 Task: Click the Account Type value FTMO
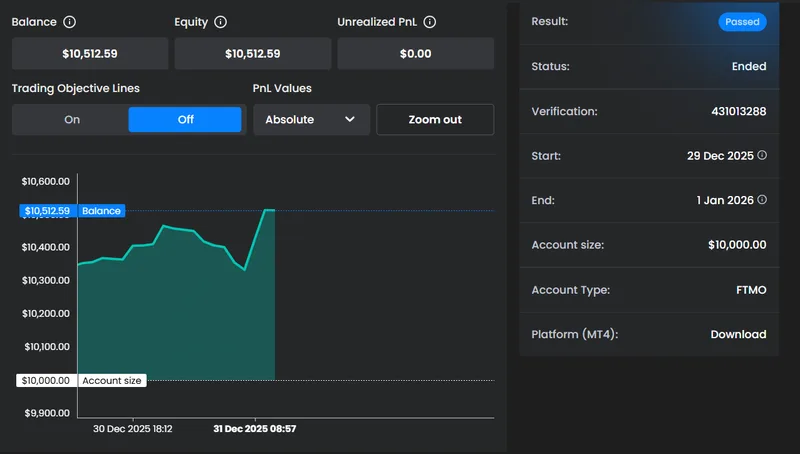[751, 290]
